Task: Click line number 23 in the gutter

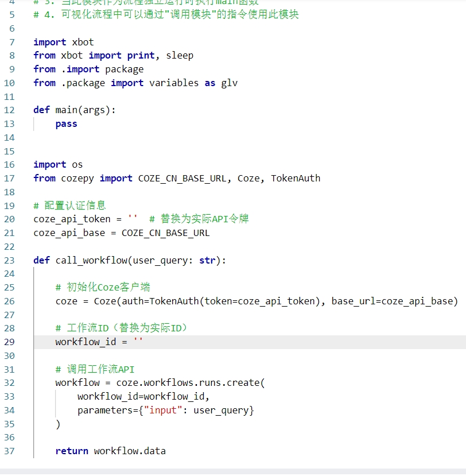Action: tap(9, 260)
